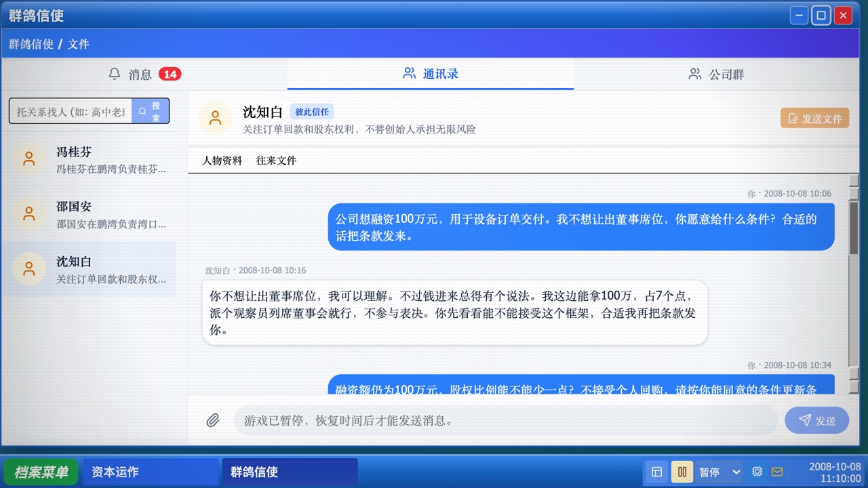
Task: Switch to 资本运作 taskbar window
Action: tap(151, 472)
